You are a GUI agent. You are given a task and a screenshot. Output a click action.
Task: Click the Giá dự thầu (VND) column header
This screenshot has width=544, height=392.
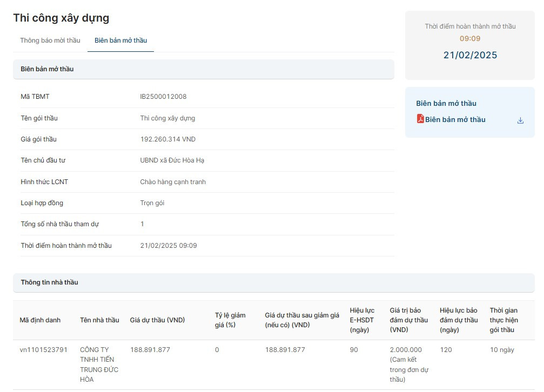[x=157, y=320]
